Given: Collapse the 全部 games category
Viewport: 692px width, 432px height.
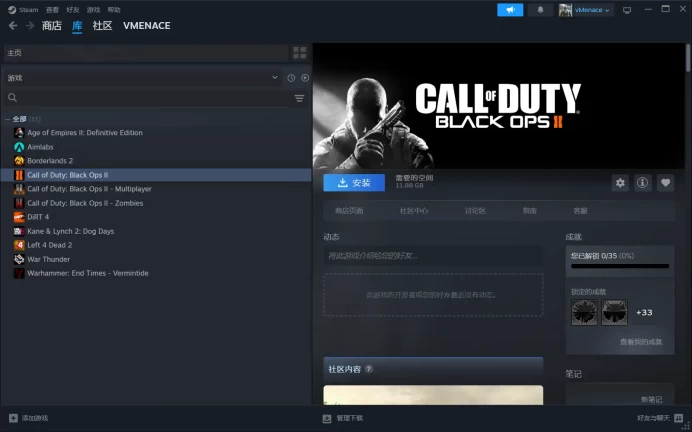Looking at the screenshot, I should pos(8,119).
